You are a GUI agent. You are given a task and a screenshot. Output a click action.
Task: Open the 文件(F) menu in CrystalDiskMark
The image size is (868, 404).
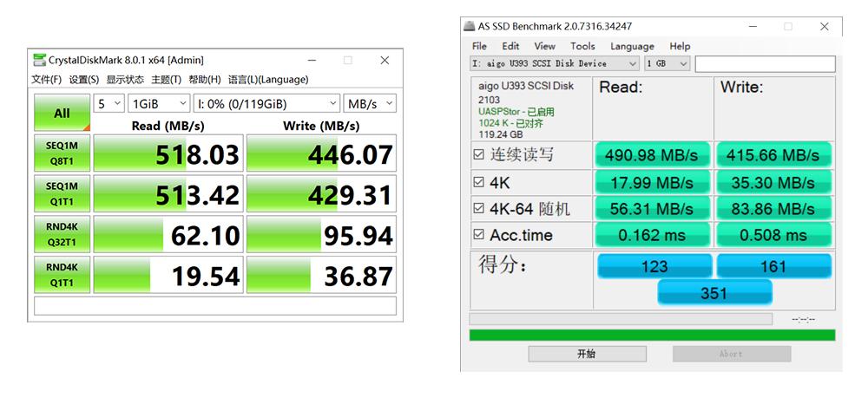[47, 80]
